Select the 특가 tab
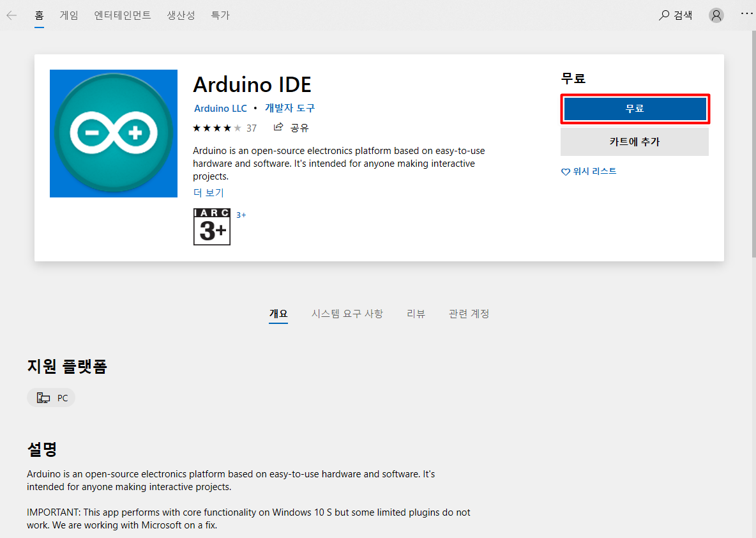The height and width of the screenshot is (538, 756). (220, 15)
